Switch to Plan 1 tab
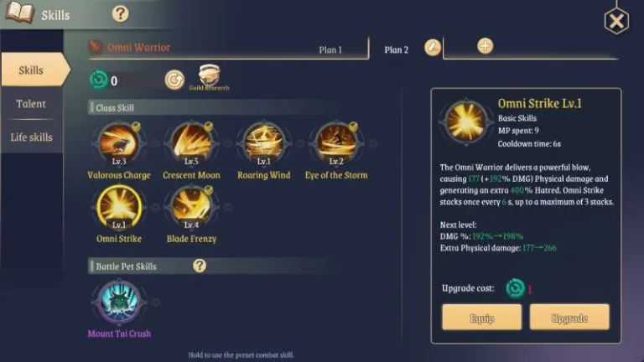 (x=330, y=49)
